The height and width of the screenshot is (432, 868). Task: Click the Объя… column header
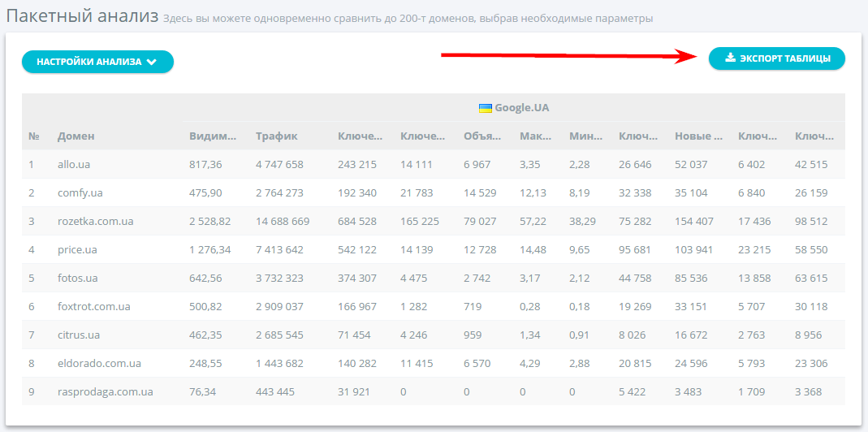pos(482,136)
